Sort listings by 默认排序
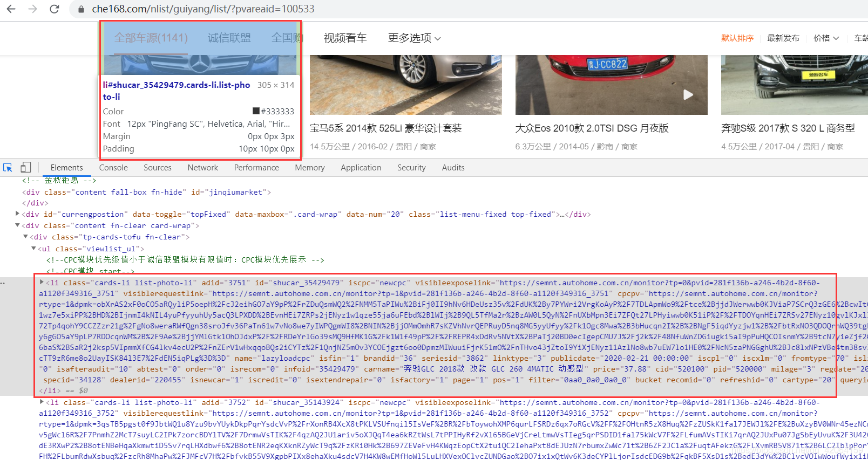 [x=737, y=38]
